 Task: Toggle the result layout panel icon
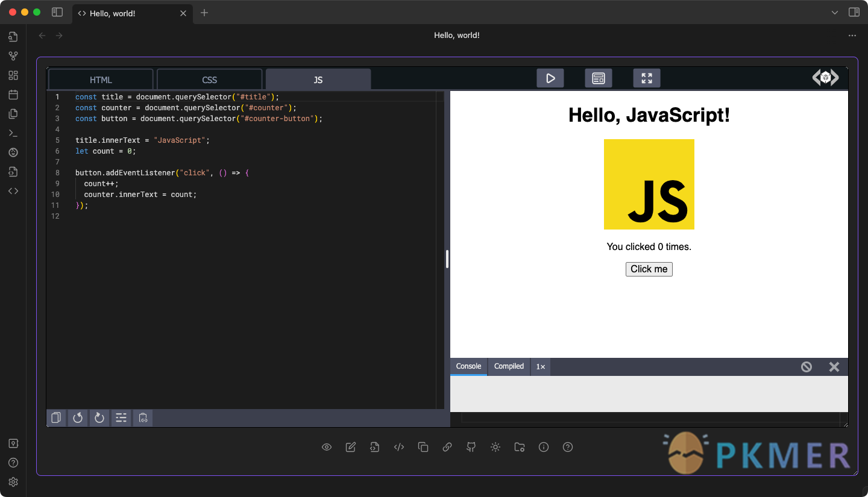[x=599, y=78]
